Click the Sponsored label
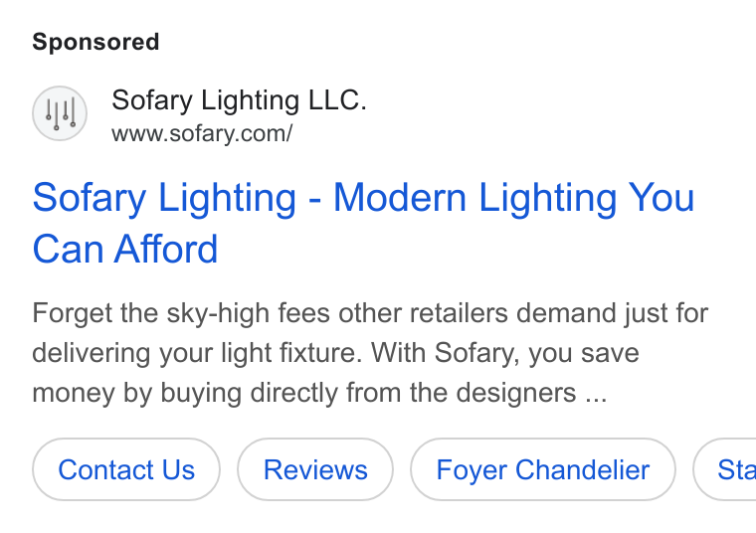 coord(95,42)
